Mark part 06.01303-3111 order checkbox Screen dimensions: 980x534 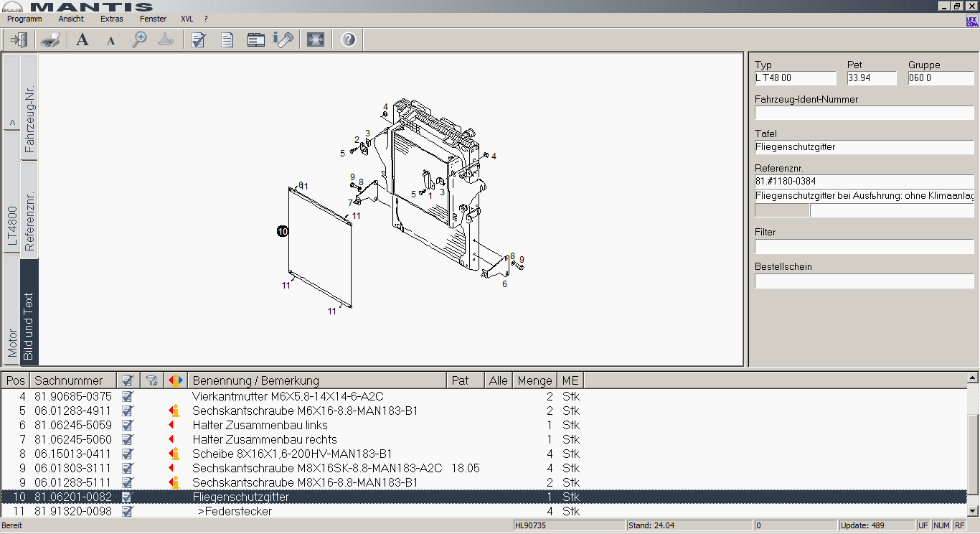(128, 468)
